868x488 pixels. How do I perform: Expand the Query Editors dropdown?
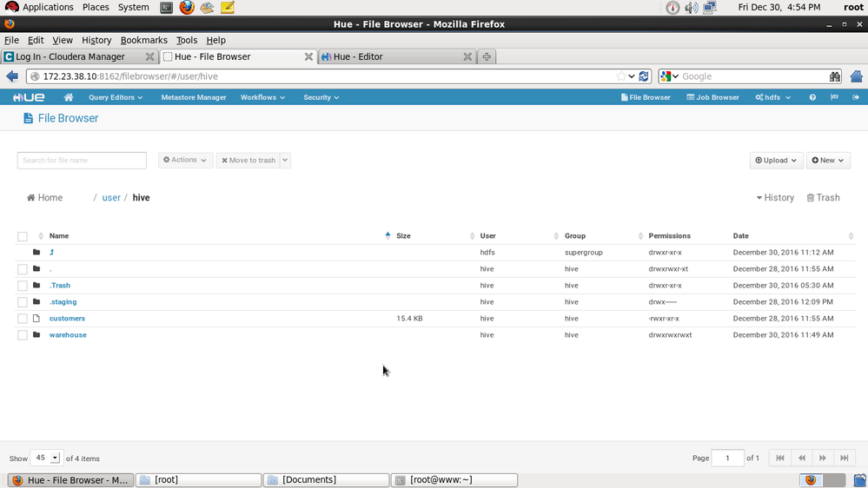(x=116, y=97)
